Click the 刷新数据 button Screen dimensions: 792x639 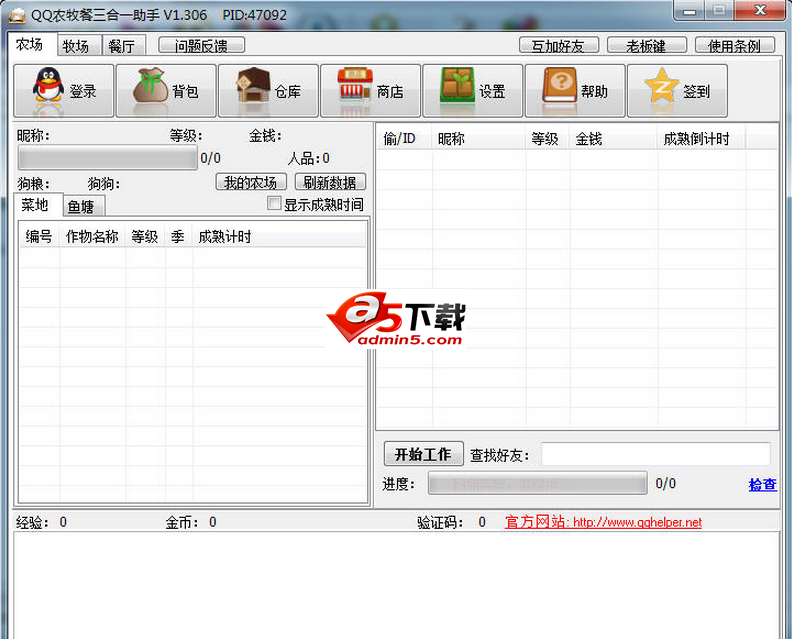(330, 182)
